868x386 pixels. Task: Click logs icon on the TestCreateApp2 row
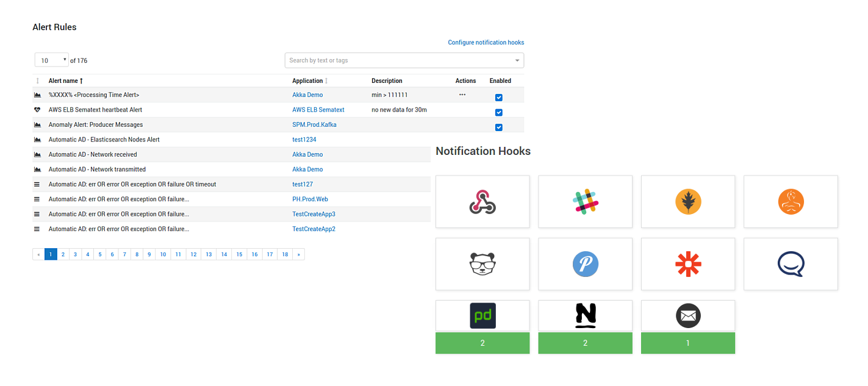point(37,229)
